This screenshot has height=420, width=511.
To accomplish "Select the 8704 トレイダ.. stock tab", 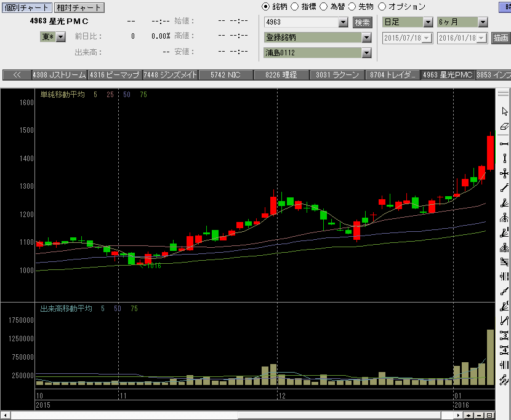I will click(393, 75).
